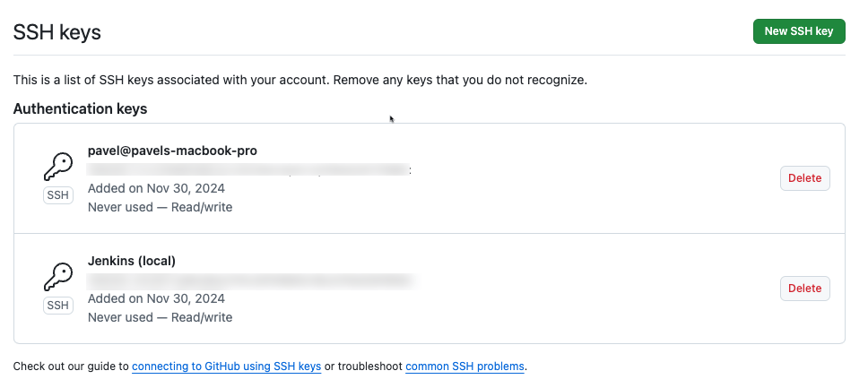Click the SSH badge under the first key
This screenshot has width=868, height=388.
(58, 195)
